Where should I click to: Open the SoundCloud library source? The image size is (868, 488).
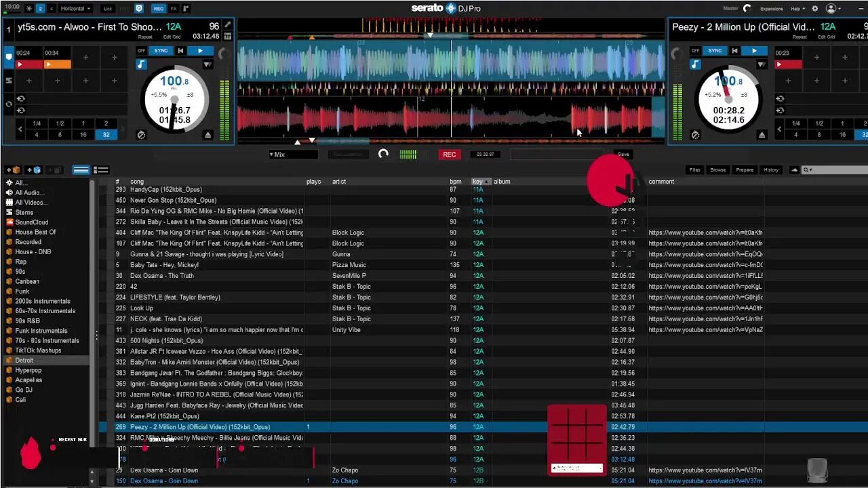coord(32,222)
